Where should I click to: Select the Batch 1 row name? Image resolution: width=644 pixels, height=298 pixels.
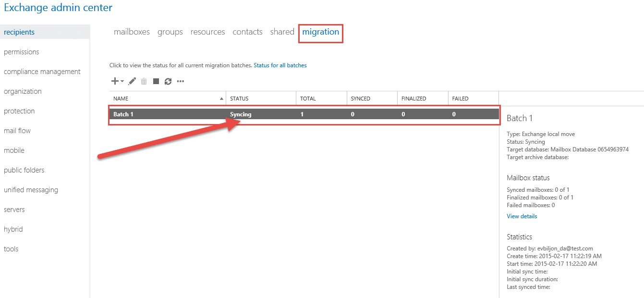123,114
